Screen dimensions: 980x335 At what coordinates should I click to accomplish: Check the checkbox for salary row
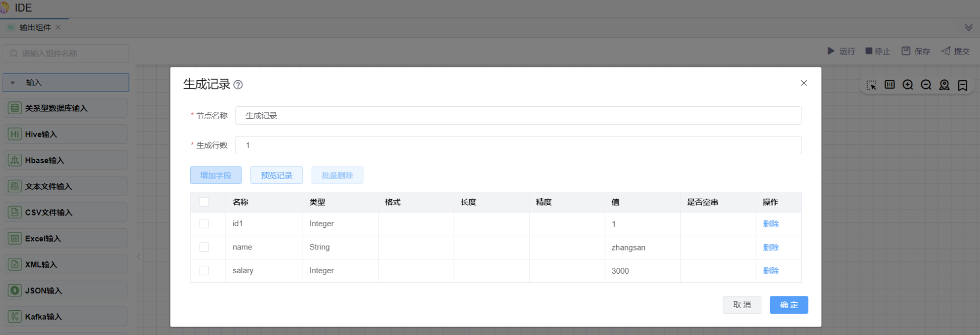(204, 271)
